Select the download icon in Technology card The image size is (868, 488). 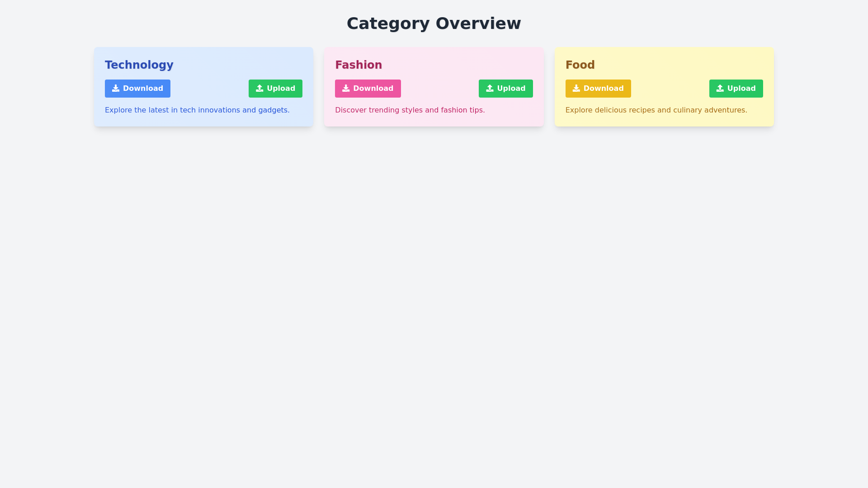(116, 88)
